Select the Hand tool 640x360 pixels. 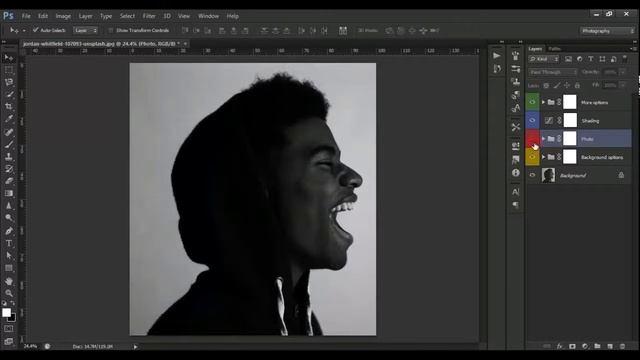(x=9, y=281)
